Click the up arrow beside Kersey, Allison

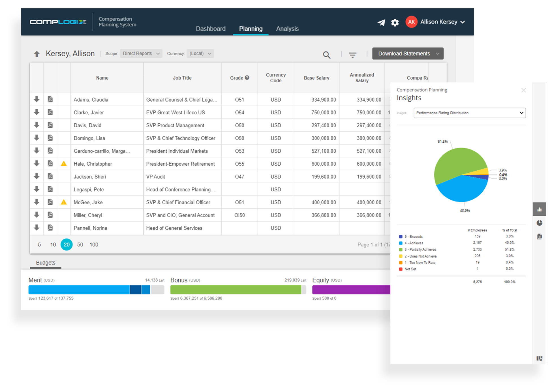[37, 54]
